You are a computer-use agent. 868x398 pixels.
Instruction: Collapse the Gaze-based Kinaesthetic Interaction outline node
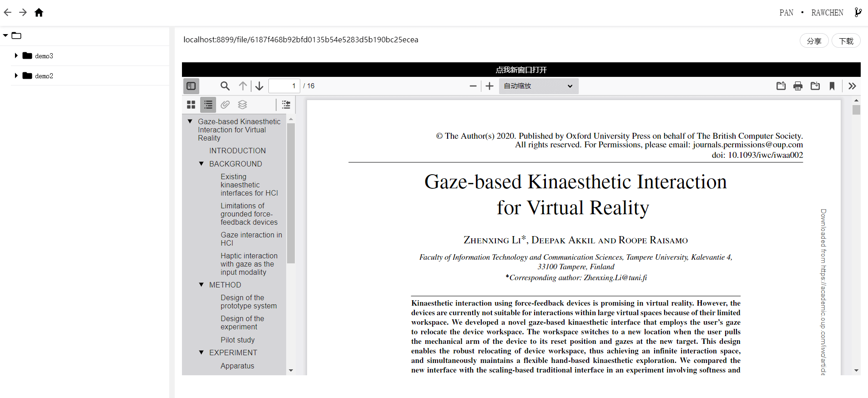point(190,121)
